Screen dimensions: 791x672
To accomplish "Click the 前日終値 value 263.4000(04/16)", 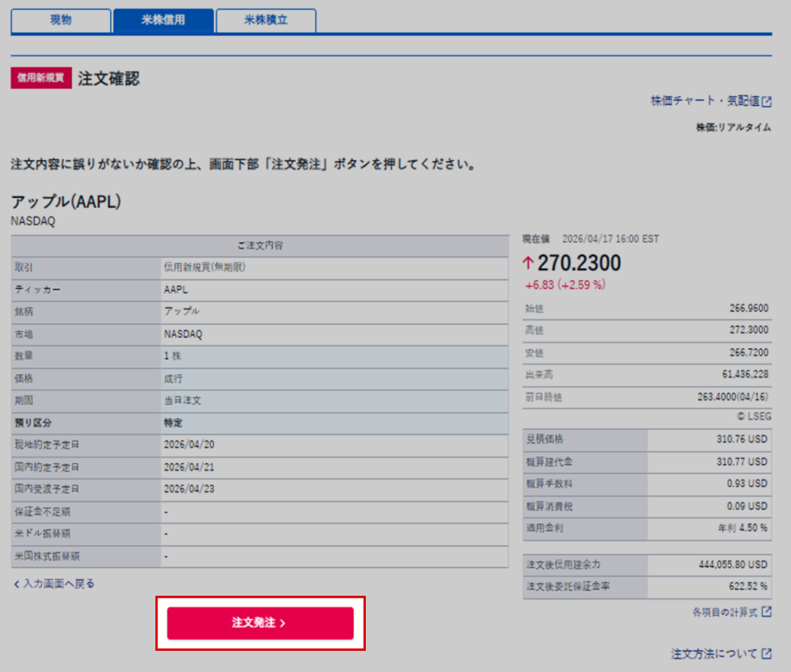I will [733, 397].
